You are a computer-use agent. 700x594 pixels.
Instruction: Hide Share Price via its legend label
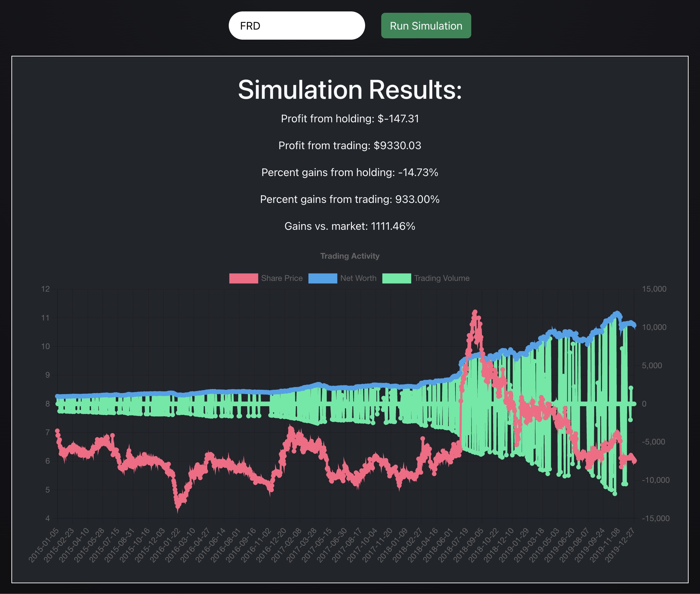281,278
